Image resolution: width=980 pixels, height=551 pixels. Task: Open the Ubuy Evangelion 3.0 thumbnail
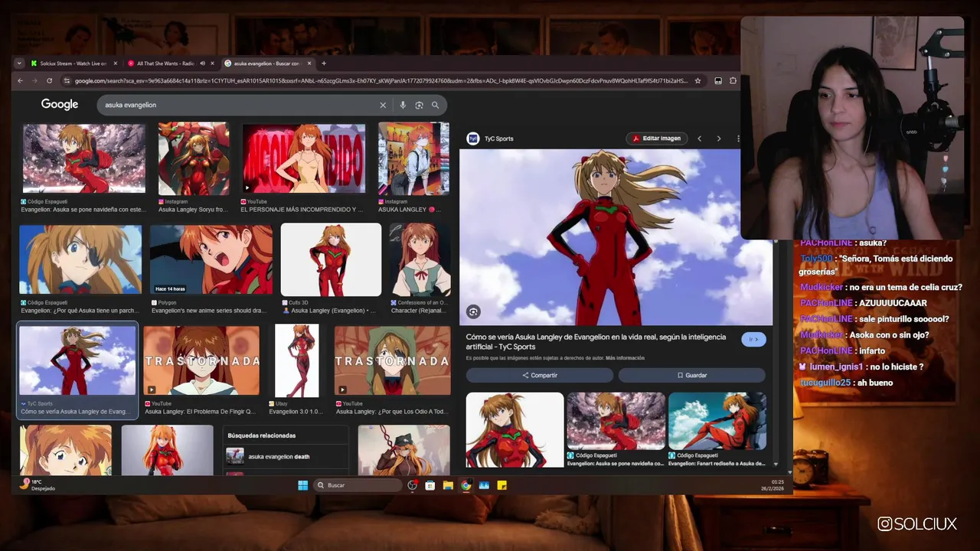pyautogui.click(x=297, y=360)
